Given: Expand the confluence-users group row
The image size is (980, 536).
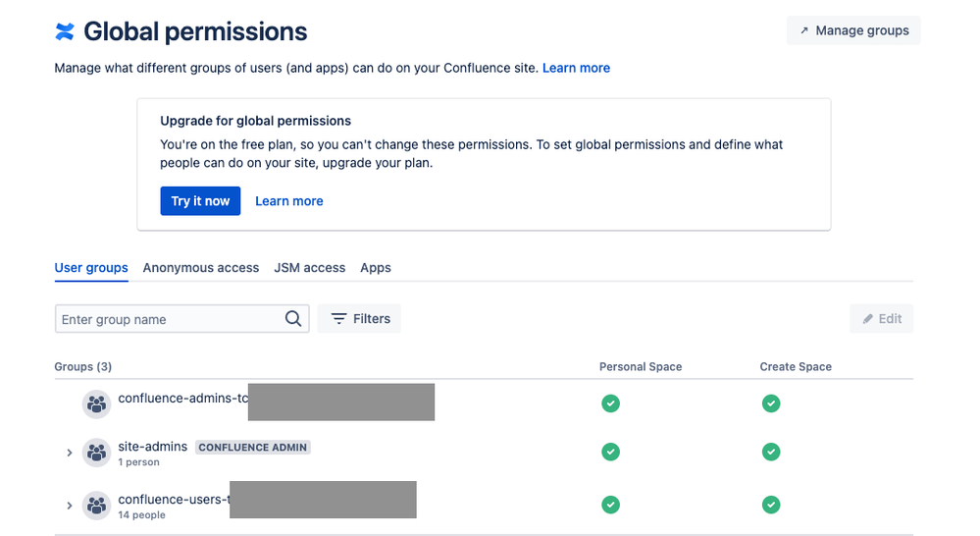Looking at the screenshot, I should [70, 506].
